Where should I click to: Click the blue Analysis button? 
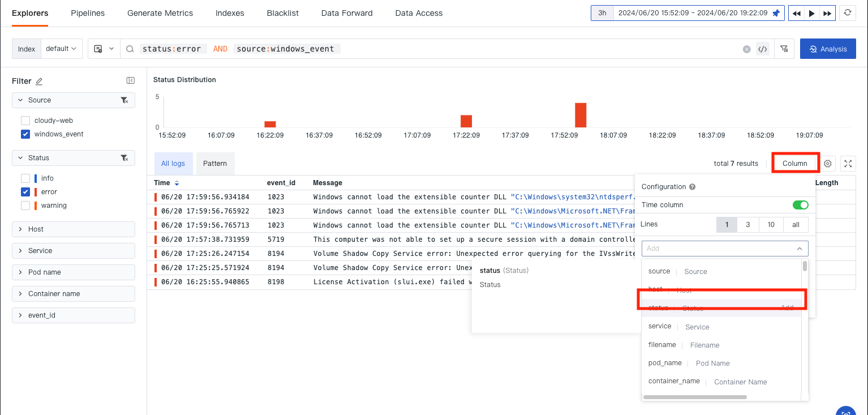coord(828,49)
